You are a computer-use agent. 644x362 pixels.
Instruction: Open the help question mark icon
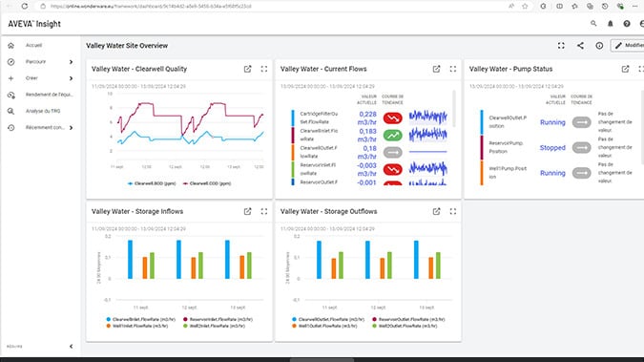point(626,24)
